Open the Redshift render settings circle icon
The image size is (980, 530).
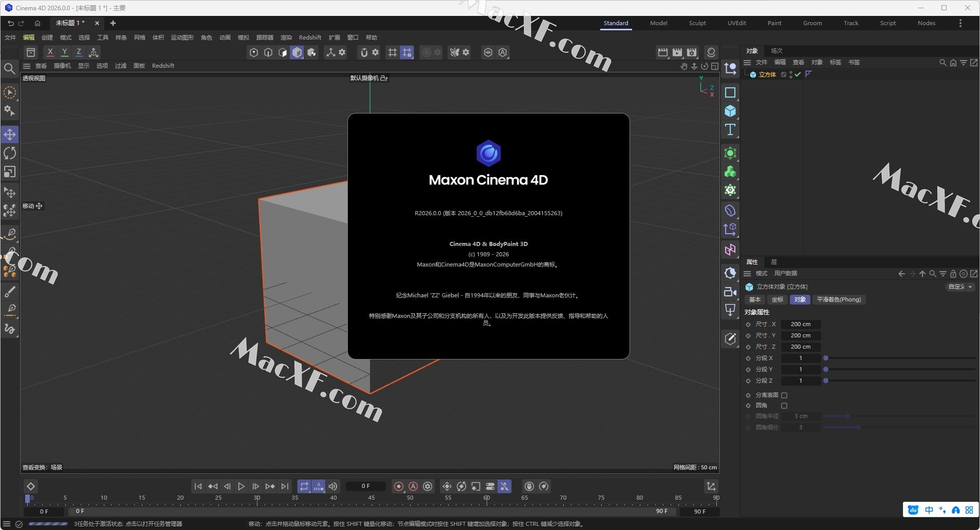[x=711, y=52]
